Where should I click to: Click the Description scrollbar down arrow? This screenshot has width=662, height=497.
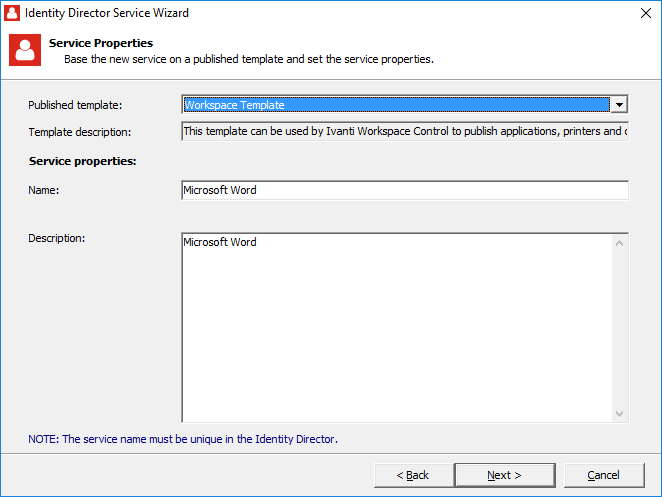[x=620, y=413]
